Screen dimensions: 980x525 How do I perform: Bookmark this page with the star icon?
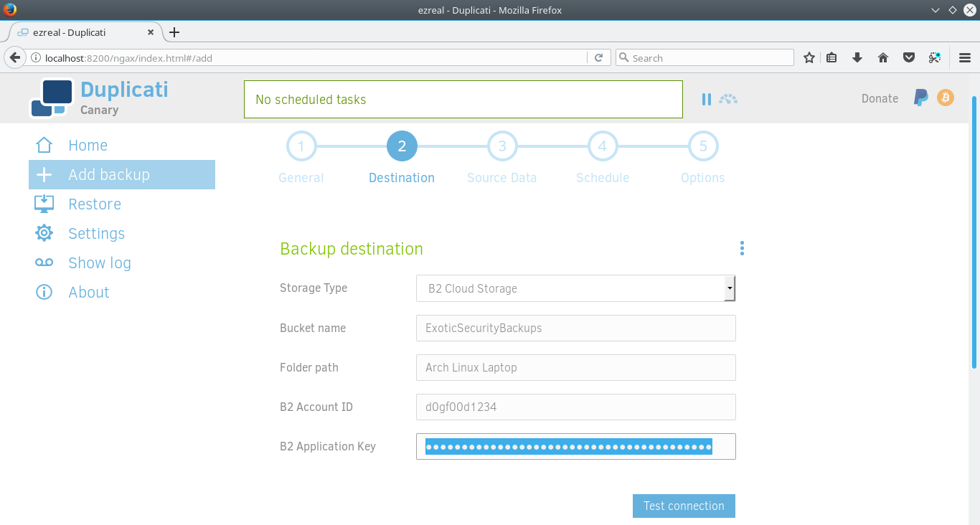[809, 58]
